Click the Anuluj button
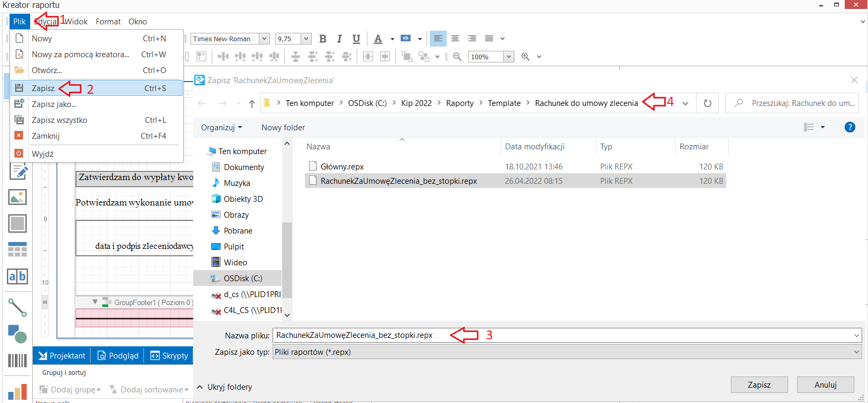 (826, 385)
